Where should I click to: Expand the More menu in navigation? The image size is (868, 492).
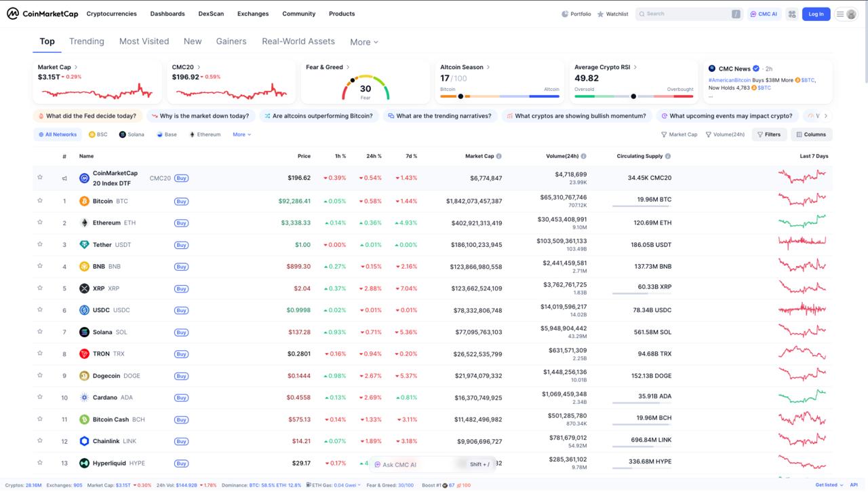363,41
